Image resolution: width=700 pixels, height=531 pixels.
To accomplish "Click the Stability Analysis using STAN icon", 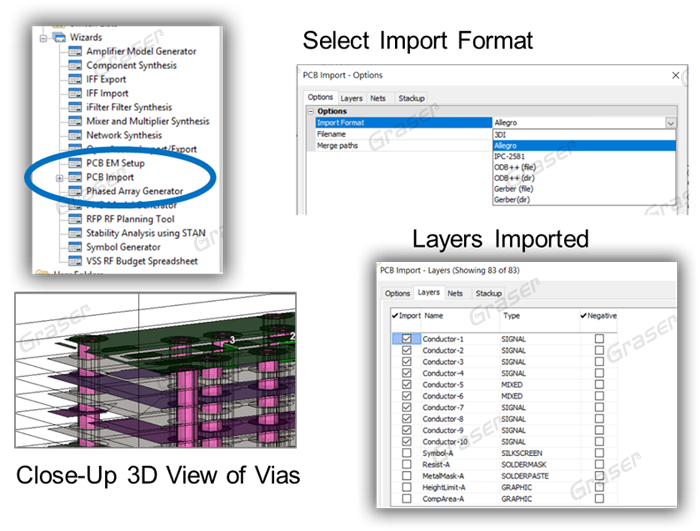I will tap(75, 233).
